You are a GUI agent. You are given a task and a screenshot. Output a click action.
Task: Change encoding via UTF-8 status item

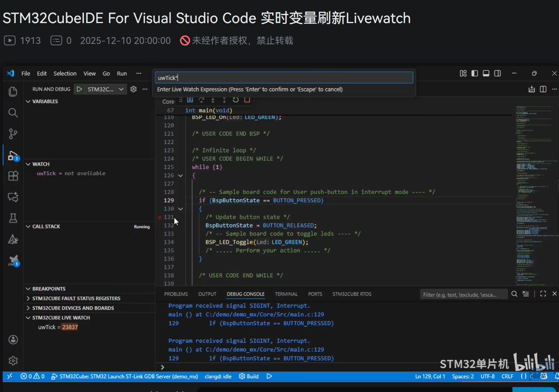click(487, 376)
